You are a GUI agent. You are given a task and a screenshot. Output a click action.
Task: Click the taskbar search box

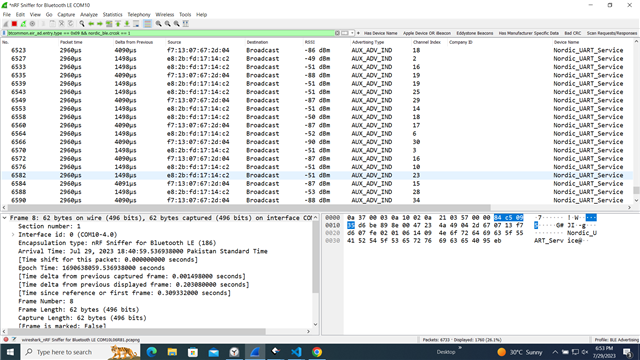click(x=80, y=352)
